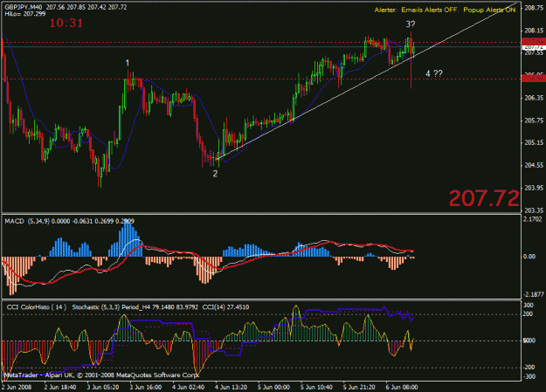This screenshot has height=392, width=546.
Task: Click the 2.1702 MACD scale value
Action: 534,219
